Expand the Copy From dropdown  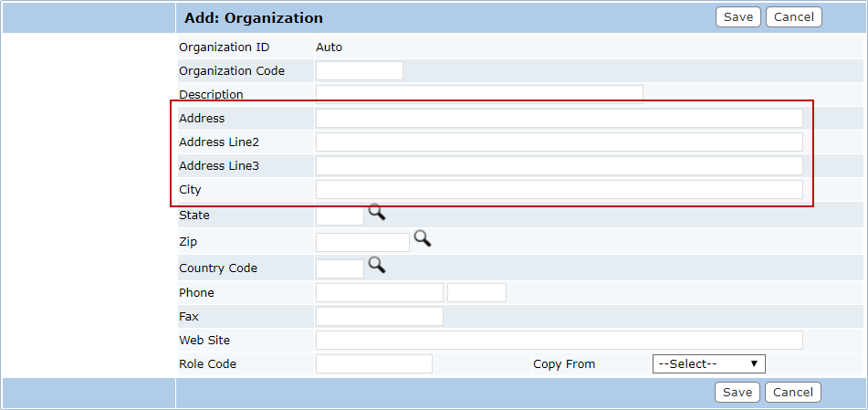(x=708, y=364)
